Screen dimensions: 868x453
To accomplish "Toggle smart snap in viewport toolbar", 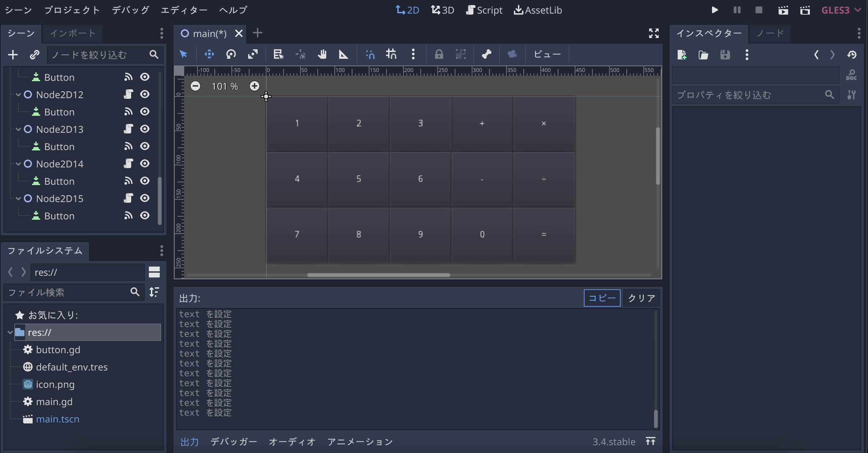I will [x=370, y=54].
